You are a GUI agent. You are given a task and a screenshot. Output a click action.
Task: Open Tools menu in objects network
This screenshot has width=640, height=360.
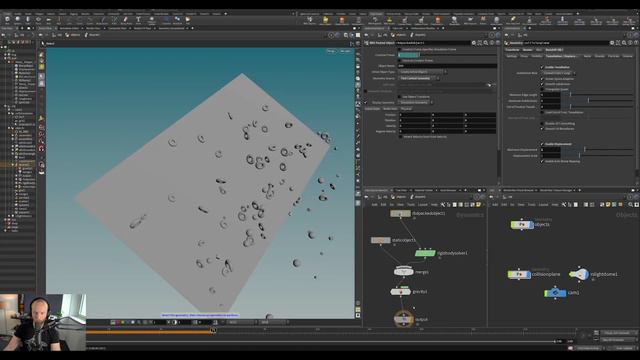[x=531, y=204]
